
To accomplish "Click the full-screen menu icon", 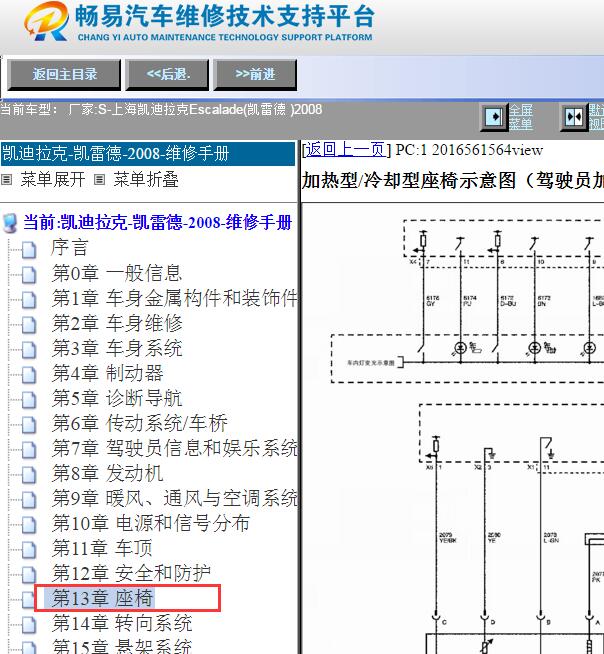I will pos(494,117).
